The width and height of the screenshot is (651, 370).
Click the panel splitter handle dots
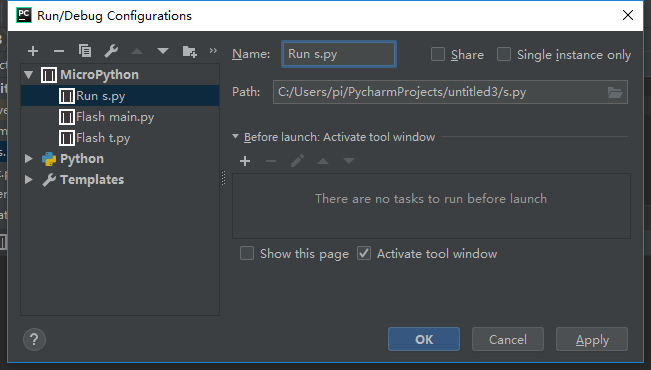(x=223, y=178)
